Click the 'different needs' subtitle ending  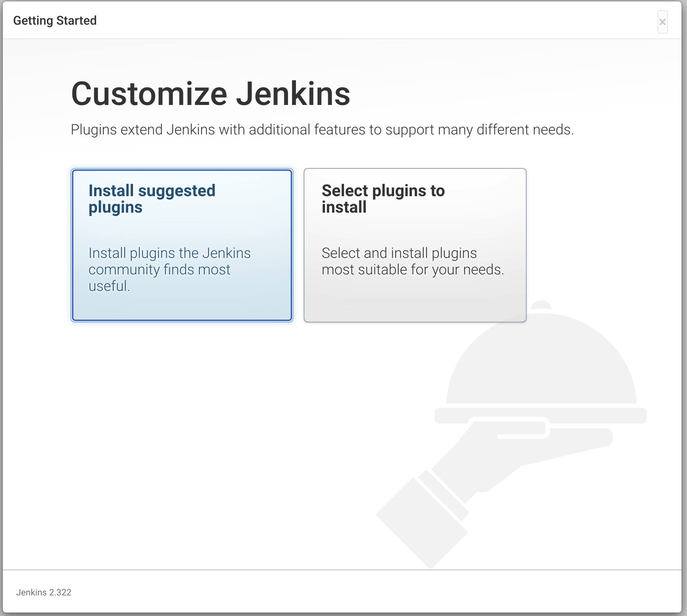pyautogui.click(x=525, y=130)
